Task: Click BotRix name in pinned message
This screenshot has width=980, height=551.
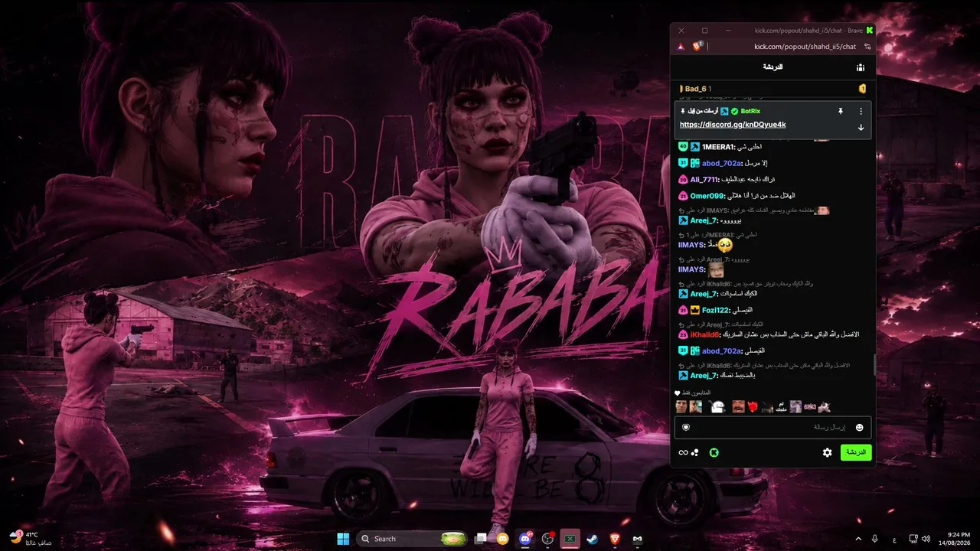Action: point(750,112)
